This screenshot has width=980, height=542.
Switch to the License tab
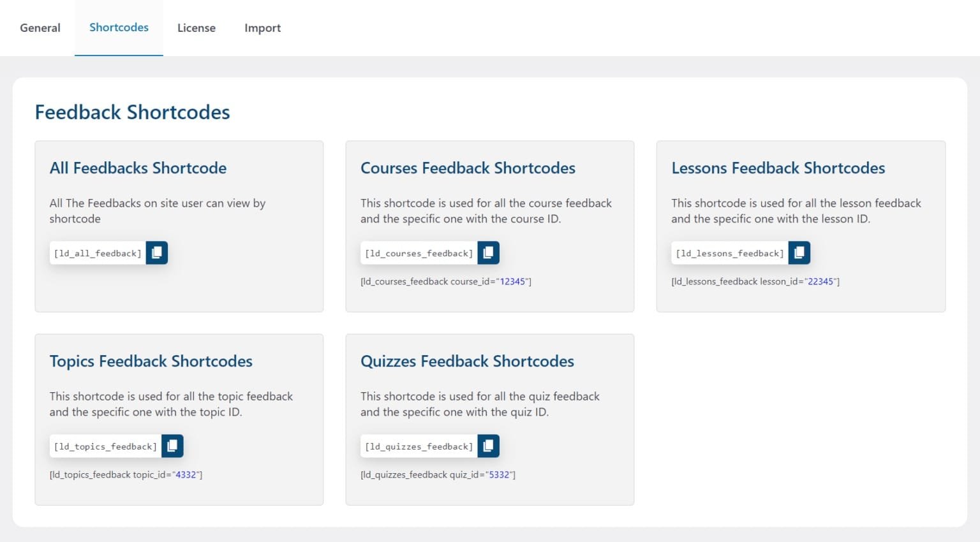197,28
